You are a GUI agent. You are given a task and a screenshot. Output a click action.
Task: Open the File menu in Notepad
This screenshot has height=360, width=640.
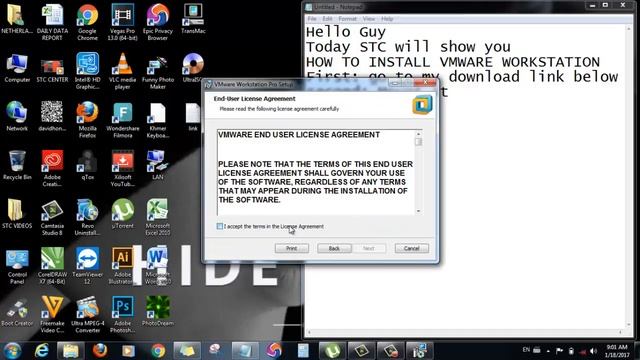pyautogui.click(x=312, y=19)
